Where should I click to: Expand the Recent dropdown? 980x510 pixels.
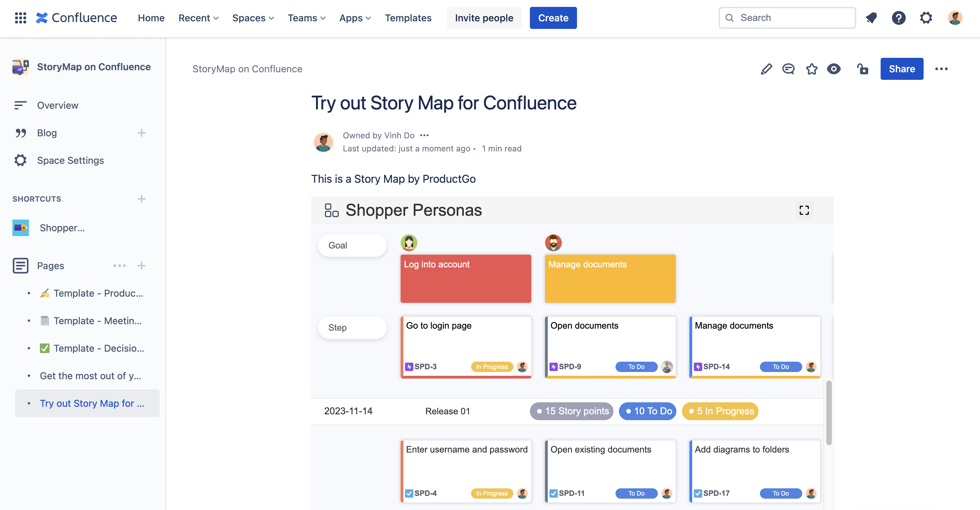click(198, 18)
